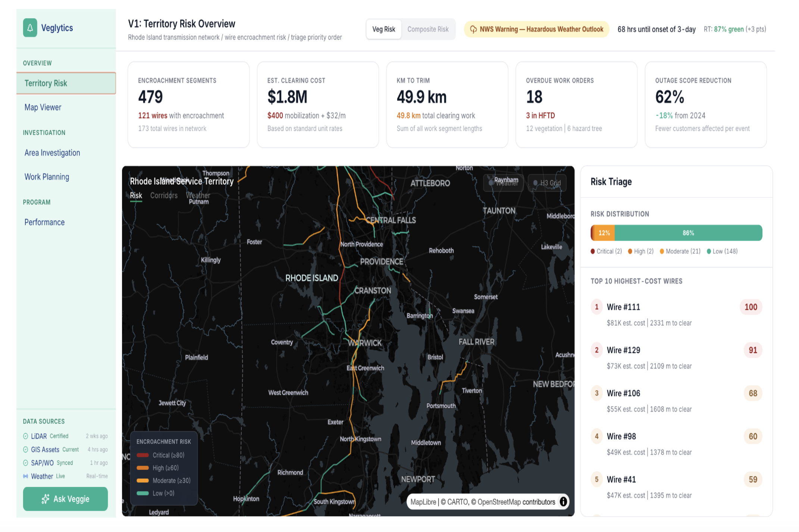This screenshot has width=799, height=532.
Task: Click the NEWPORT label on the map
Action: tap(418, 479)
